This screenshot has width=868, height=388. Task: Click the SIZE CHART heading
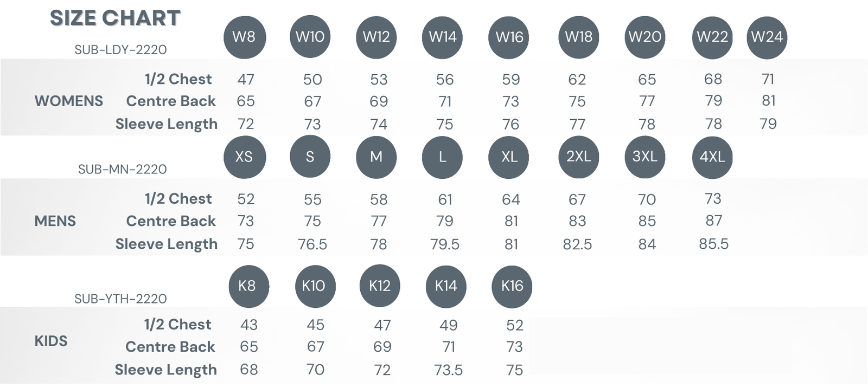pyautogui.click(x=115, y=18)
